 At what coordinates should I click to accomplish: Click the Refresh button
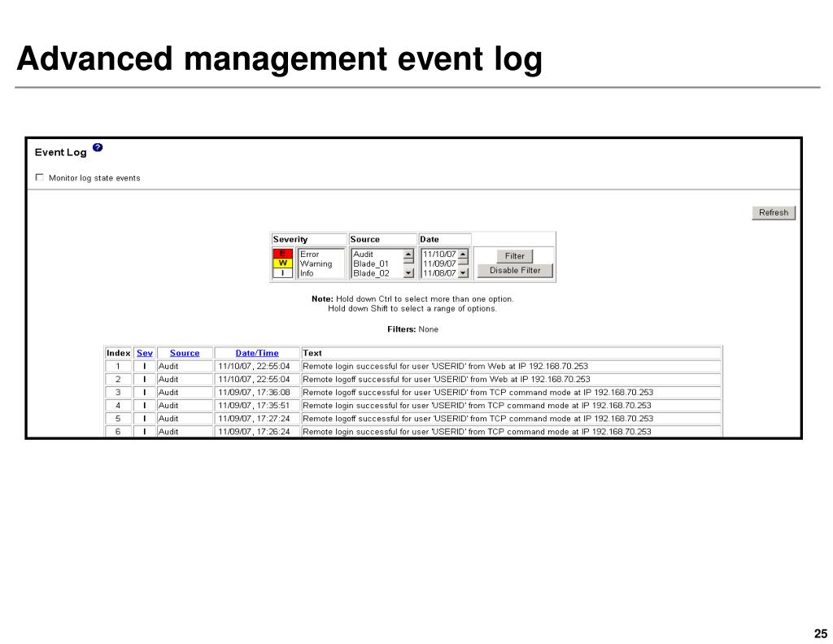pos(774,213)
